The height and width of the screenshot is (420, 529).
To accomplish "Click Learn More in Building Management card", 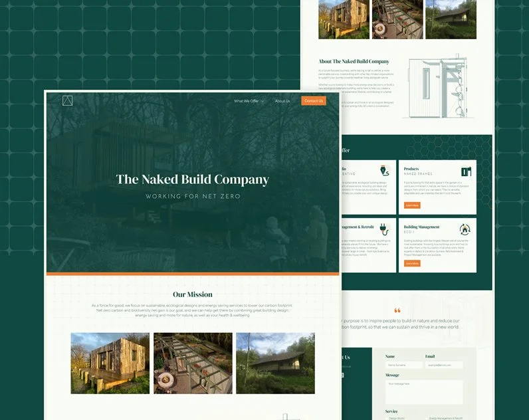I will (x=412, y=263).
